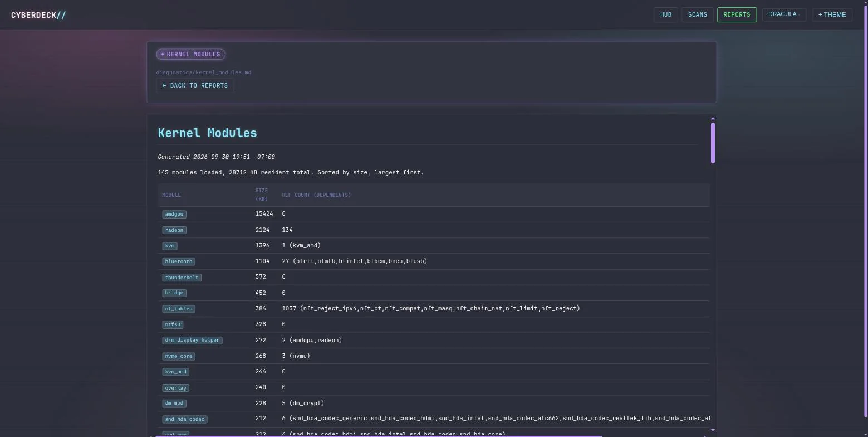Click the radeon ref count 134

click(287, 230)
